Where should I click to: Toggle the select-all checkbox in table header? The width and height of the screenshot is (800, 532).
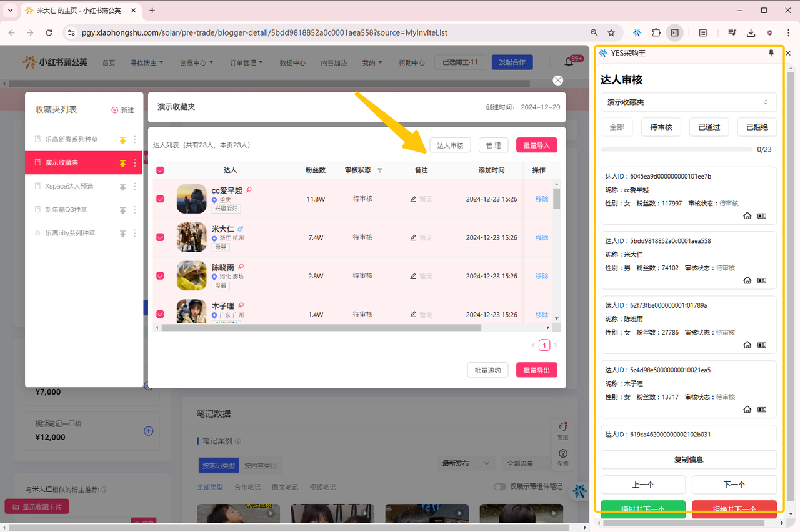160,170
